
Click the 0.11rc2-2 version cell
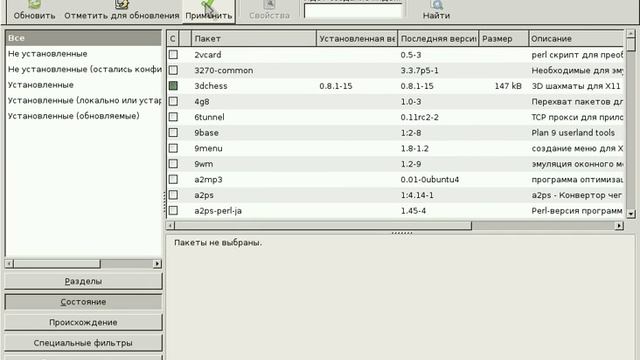click(420, 117)
